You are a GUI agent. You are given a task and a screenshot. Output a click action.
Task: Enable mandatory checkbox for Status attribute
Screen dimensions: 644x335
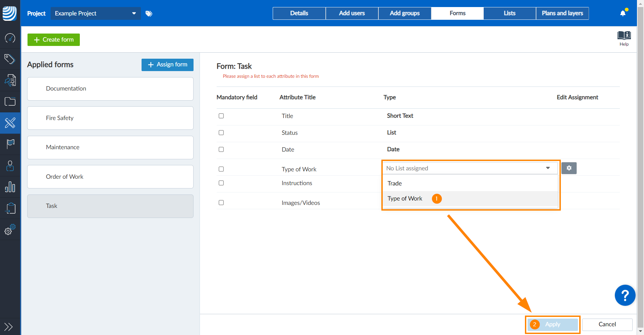coord(221,133)
